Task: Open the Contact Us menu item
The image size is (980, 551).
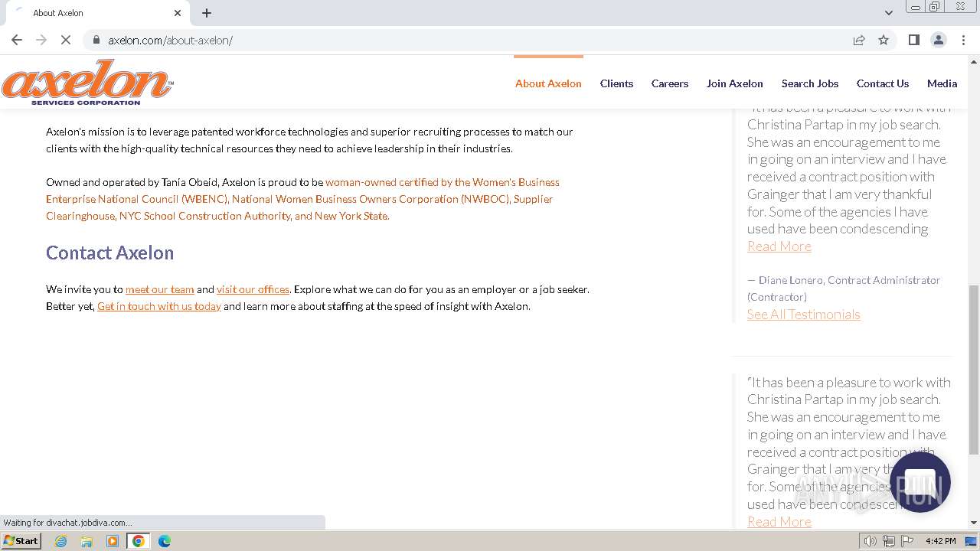Action: 883,83
